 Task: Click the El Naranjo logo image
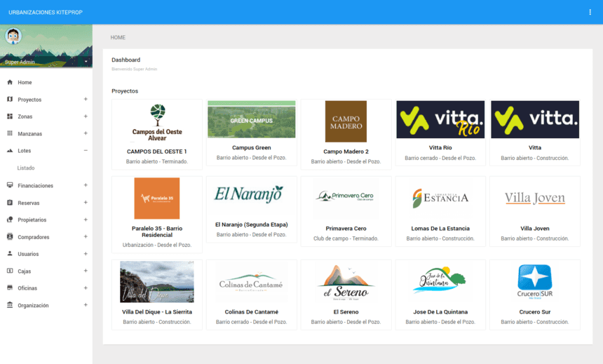click(x=249, y=194)
